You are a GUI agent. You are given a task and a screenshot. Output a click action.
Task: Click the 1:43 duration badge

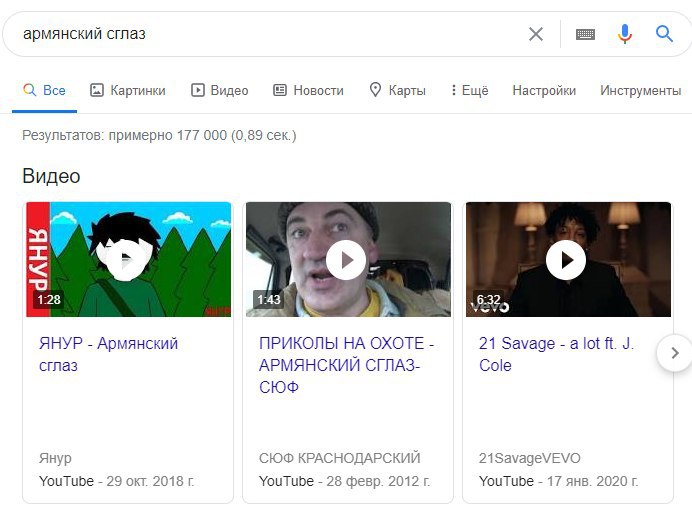click(269, 300)
